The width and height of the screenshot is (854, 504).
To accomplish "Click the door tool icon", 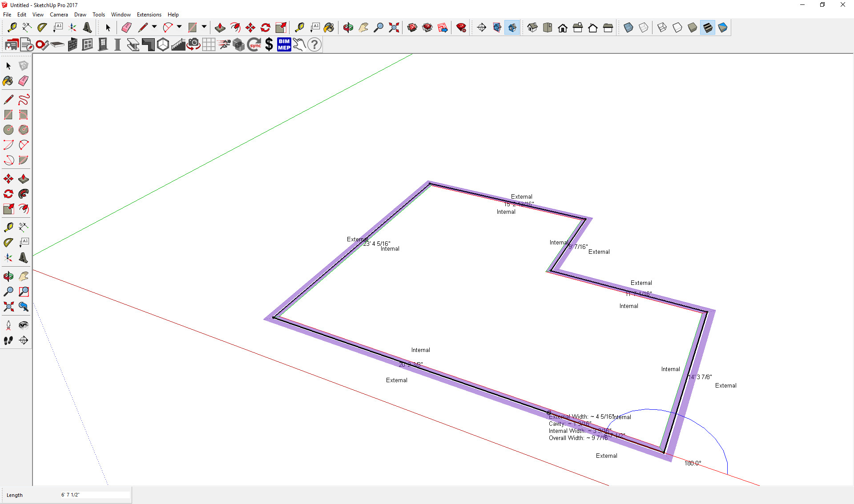I will [x=103, y=44].
